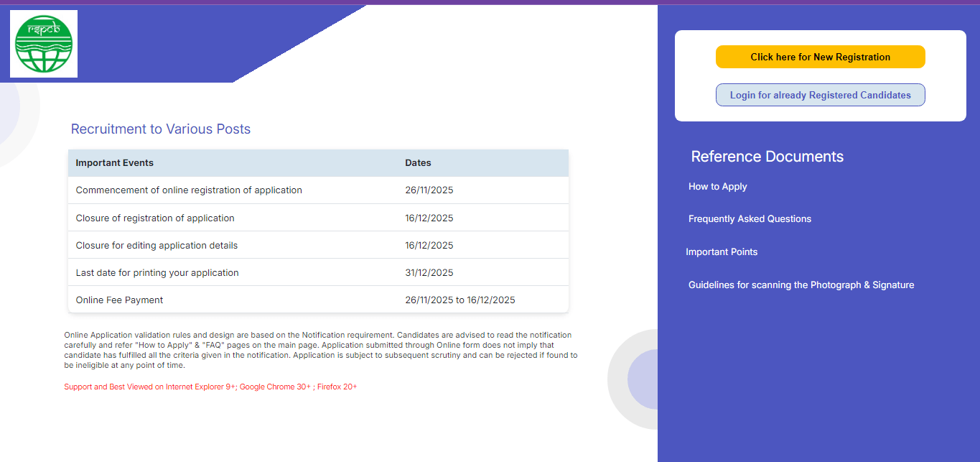
Task: Open the How to Apply document
Action: [717, 186]
